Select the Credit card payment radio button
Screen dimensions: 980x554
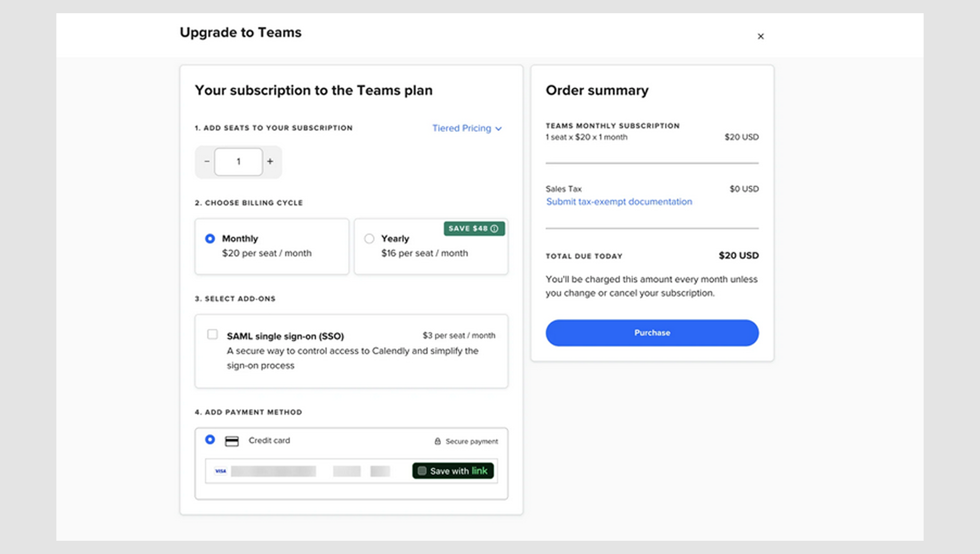(210, 440)
